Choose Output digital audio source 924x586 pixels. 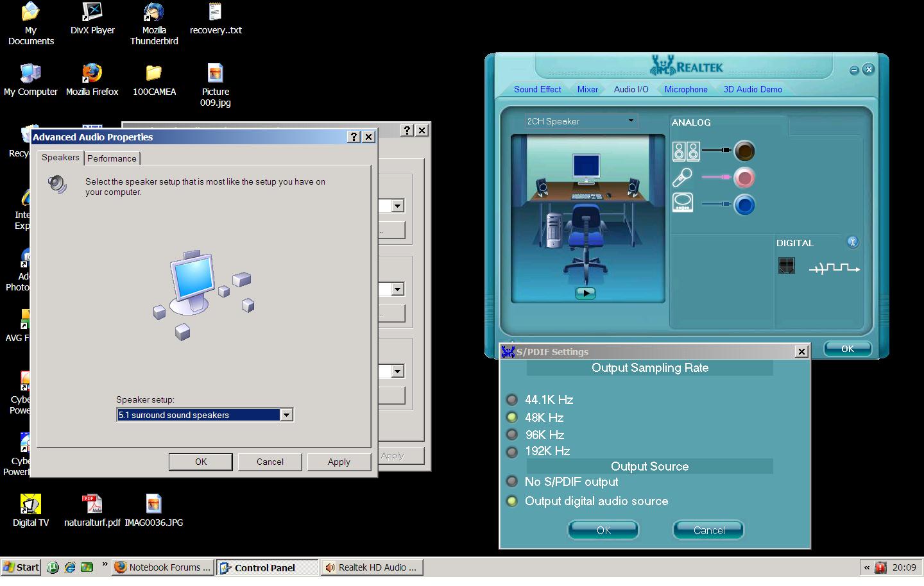512,501
